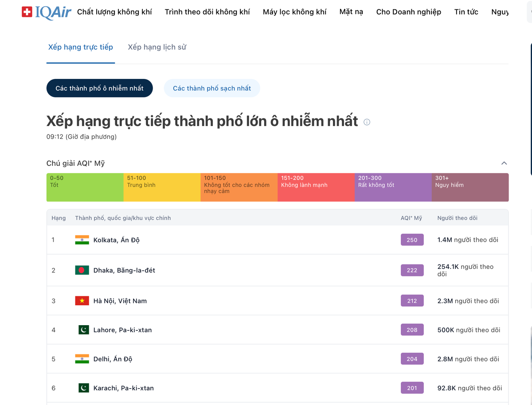
Task: Open the 'Tin tức' menu item
Action: click(x=466, y=12)
